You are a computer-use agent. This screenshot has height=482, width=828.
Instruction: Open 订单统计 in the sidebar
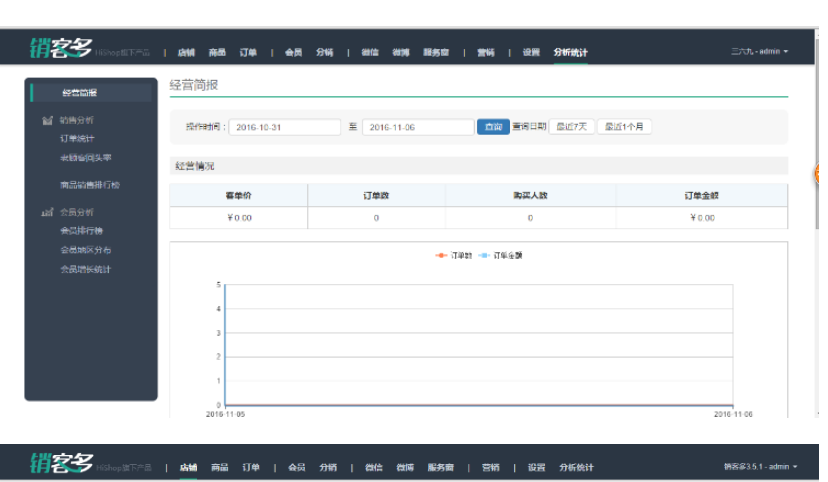point(77,138)
